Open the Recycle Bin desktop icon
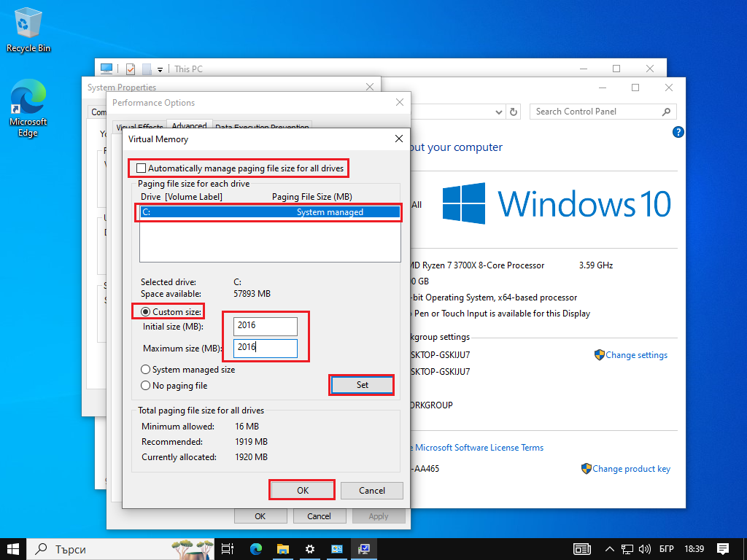 28,30
